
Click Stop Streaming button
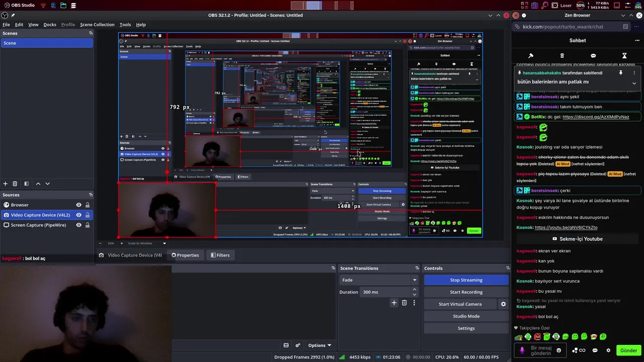466,280
